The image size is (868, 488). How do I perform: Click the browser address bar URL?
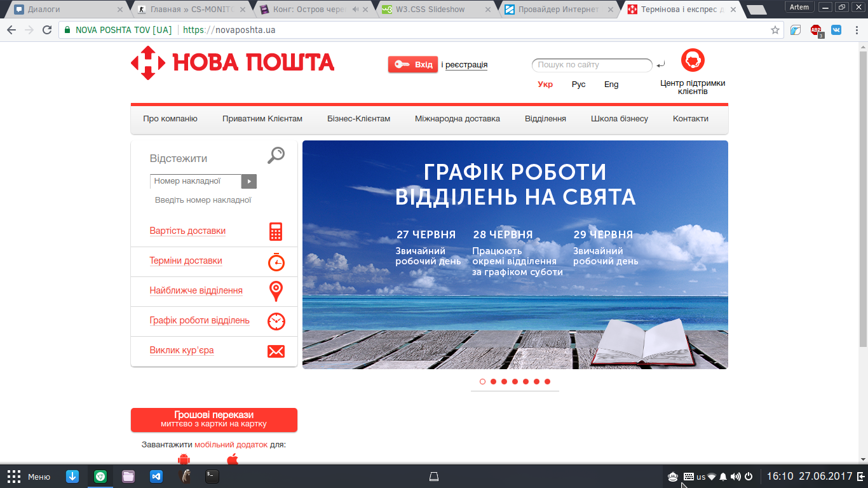[x=229, y=30]
